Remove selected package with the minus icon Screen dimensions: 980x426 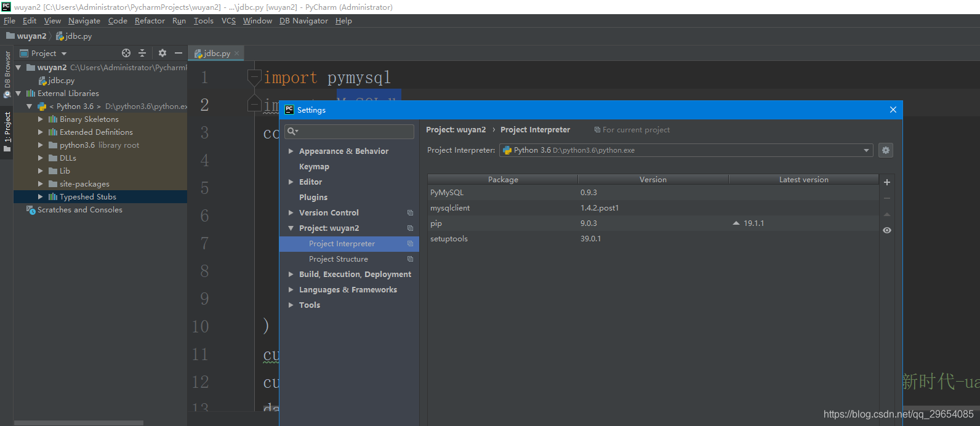click(887, 198)
